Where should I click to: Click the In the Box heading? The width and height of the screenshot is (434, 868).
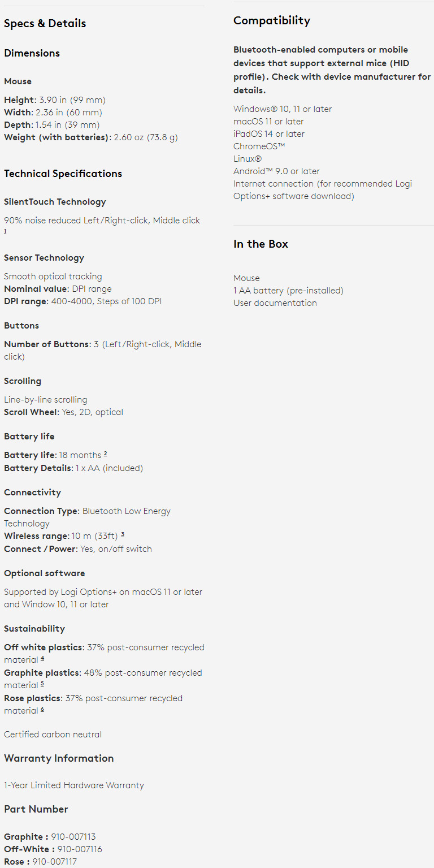pyautogui.click(x=261, y=244)
